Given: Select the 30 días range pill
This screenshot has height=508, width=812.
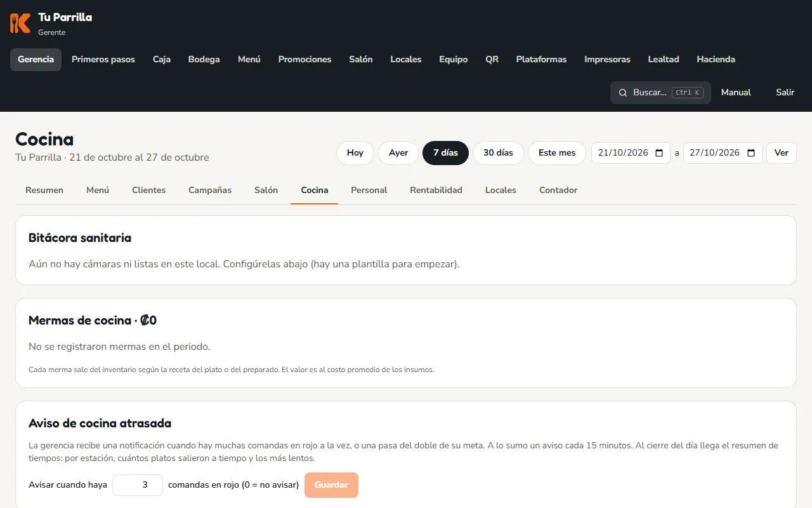Looking at the screenshot, I should [x=498, y=153].
